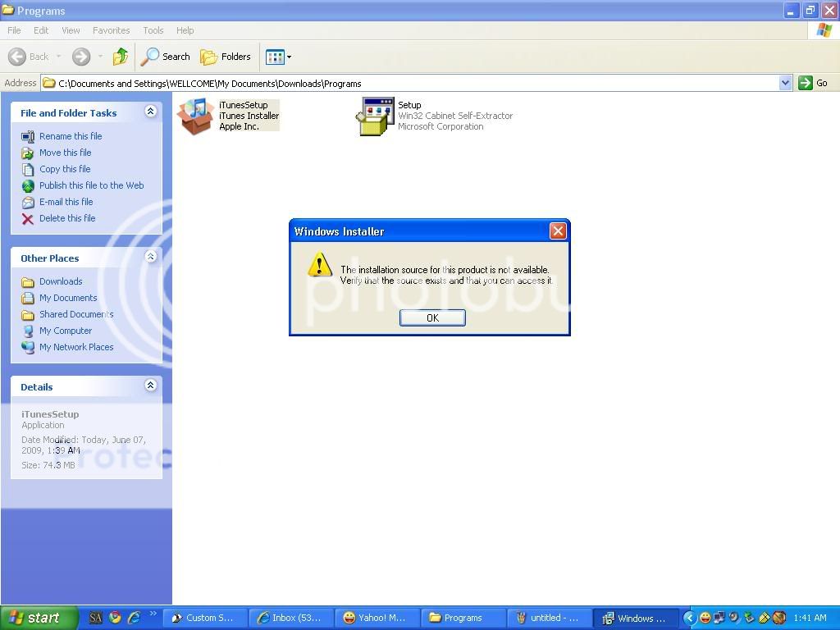Open the Tools menu
This screenshot has height=630, width=840.
tap(153, 30)
